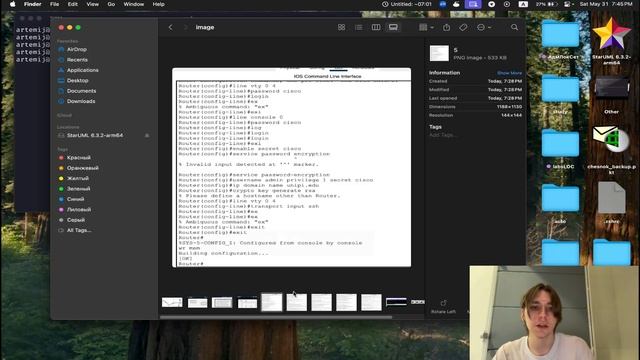This screenshot has height=360, width=640.
Task: Select the dark terminal-style thumbnail in strip
Action: (x=396, y=302)
